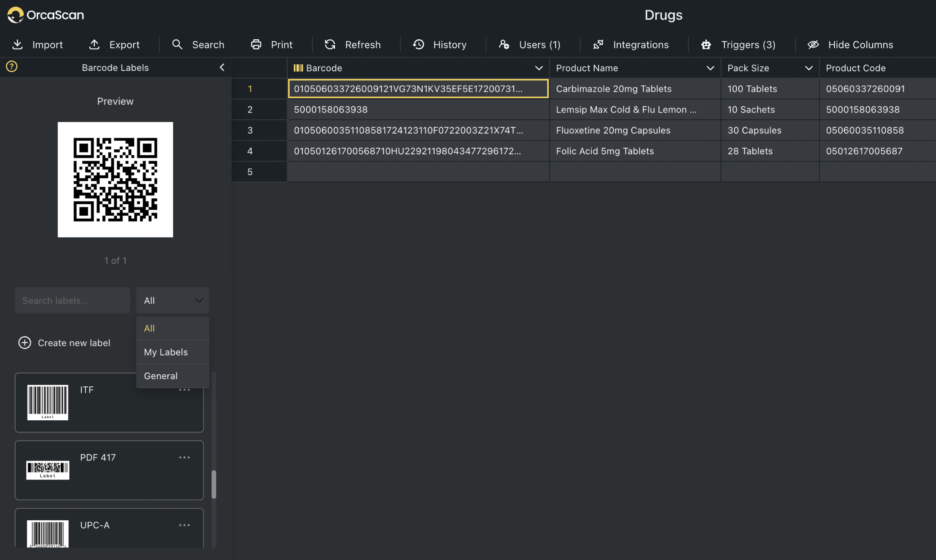Click the Search magnifier icon
The image size is (936, 560).
(x=177, y=44)
